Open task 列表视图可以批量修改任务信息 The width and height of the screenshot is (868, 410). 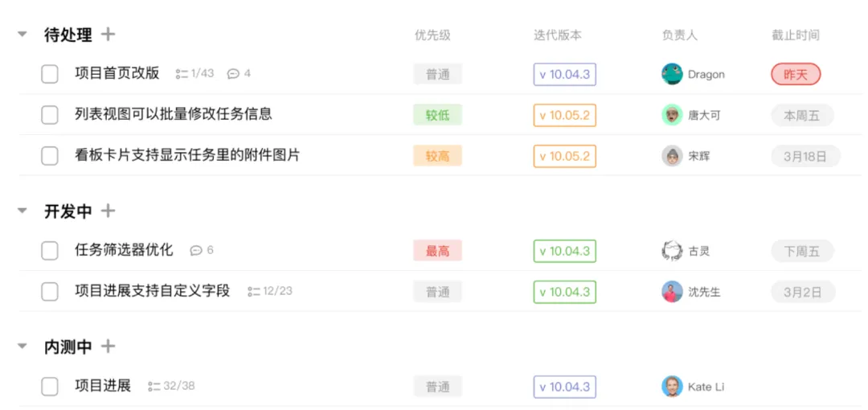point(174,114)
